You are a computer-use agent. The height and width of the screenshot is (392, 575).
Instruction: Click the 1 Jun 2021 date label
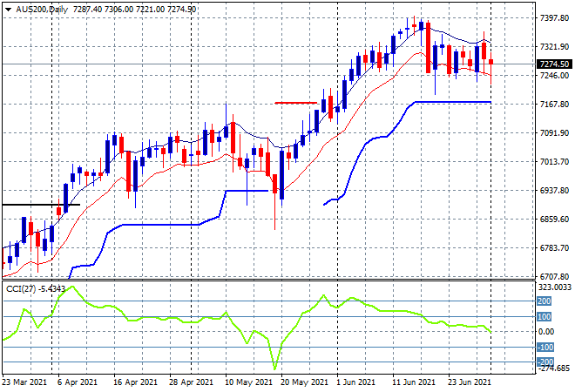pyautogui.click(x=355, y=382)
